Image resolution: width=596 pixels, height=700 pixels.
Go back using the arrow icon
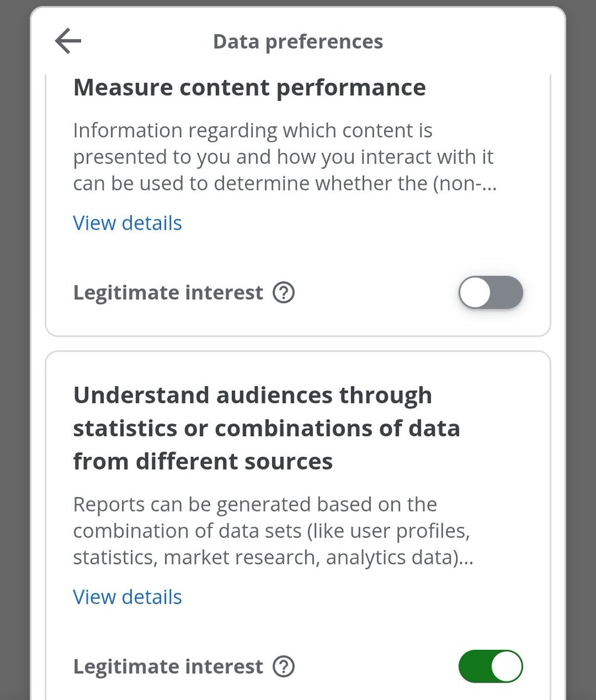click(x=68, y=41)
